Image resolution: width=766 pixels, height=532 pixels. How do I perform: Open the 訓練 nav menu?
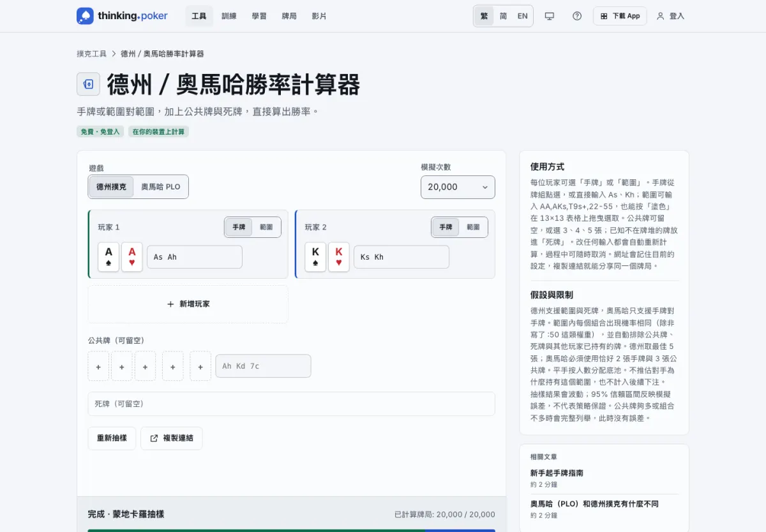(x=229, y=16)
